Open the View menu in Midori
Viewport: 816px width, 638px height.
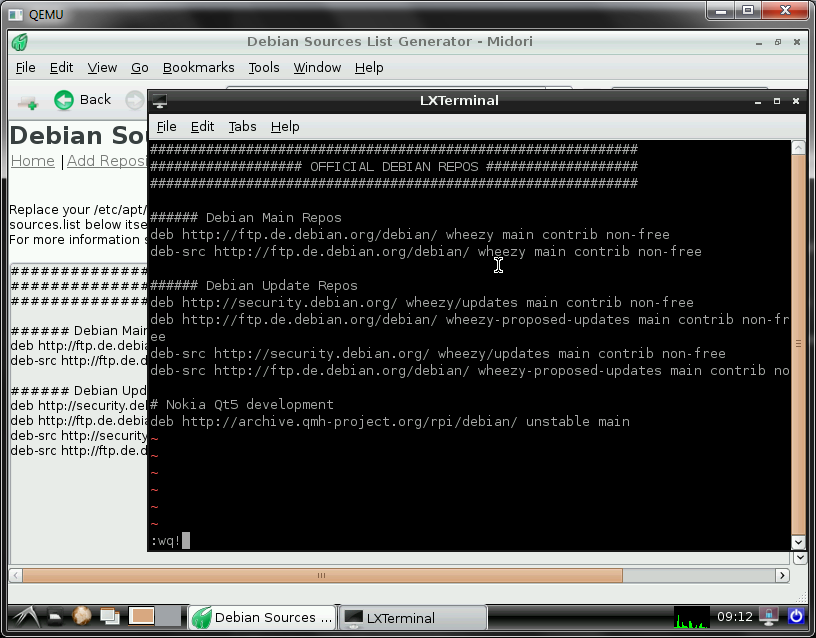tap(102, 68)
